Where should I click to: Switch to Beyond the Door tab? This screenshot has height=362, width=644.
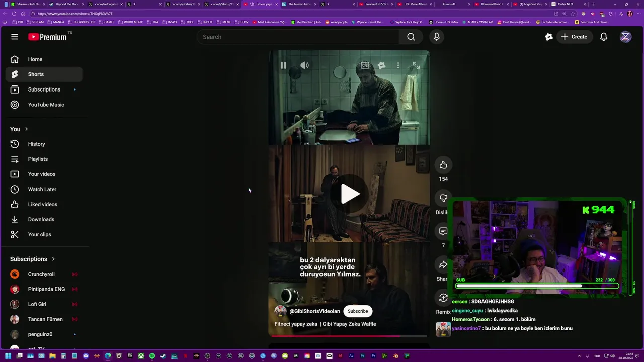66,4
